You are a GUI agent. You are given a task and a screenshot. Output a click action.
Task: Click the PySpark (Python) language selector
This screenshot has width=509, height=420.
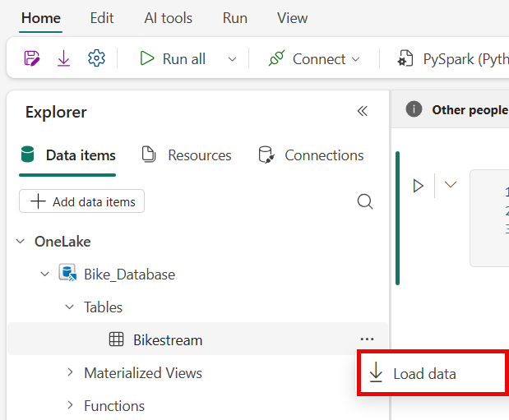pos(452,59)
